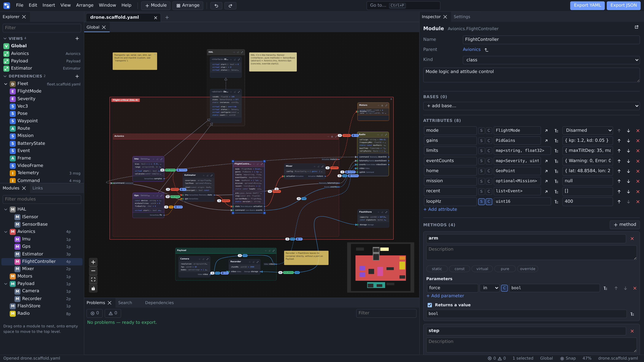The image size is (644, 362).
Task: Move the mission attribute down
Action: 628,181
